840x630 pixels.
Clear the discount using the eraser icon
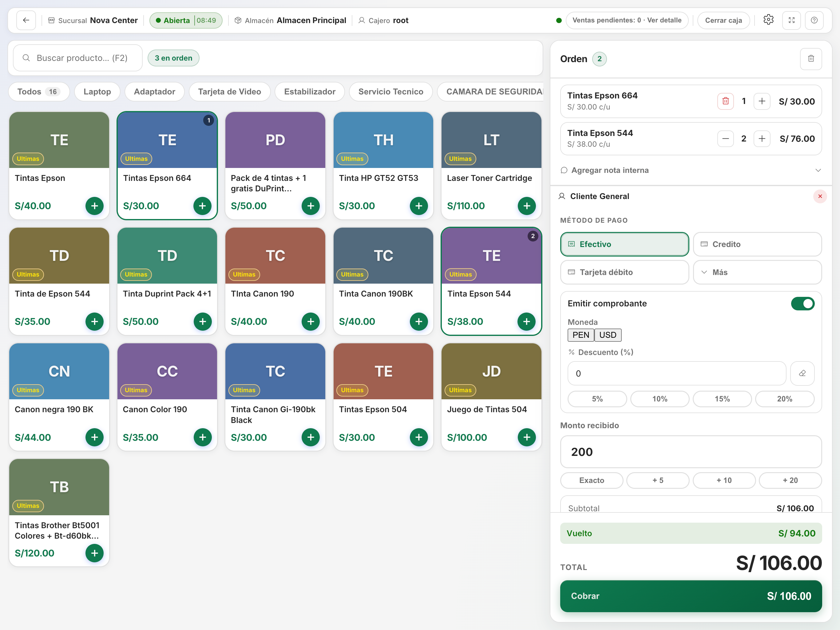(802, 373)
